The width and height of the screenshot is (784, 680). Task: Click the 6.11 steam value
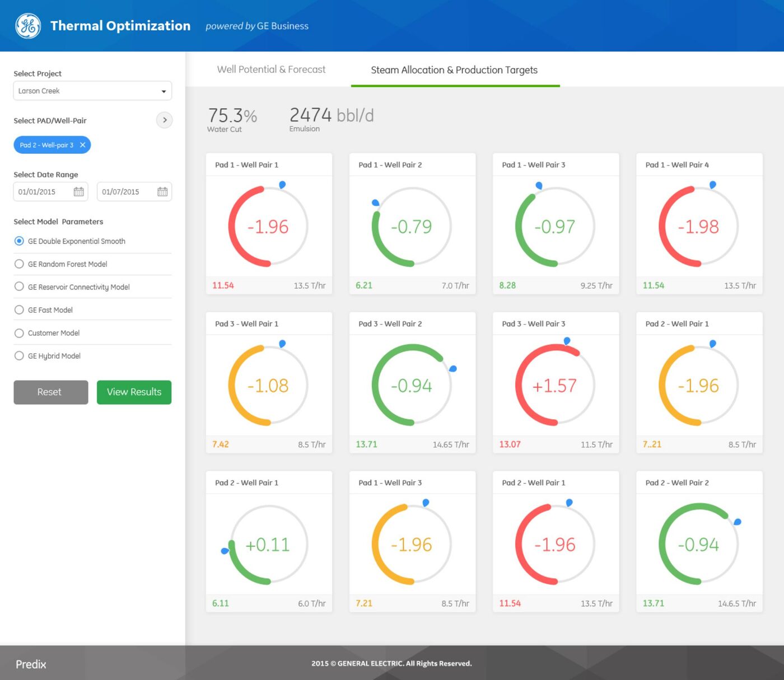[x=221, y=603]
